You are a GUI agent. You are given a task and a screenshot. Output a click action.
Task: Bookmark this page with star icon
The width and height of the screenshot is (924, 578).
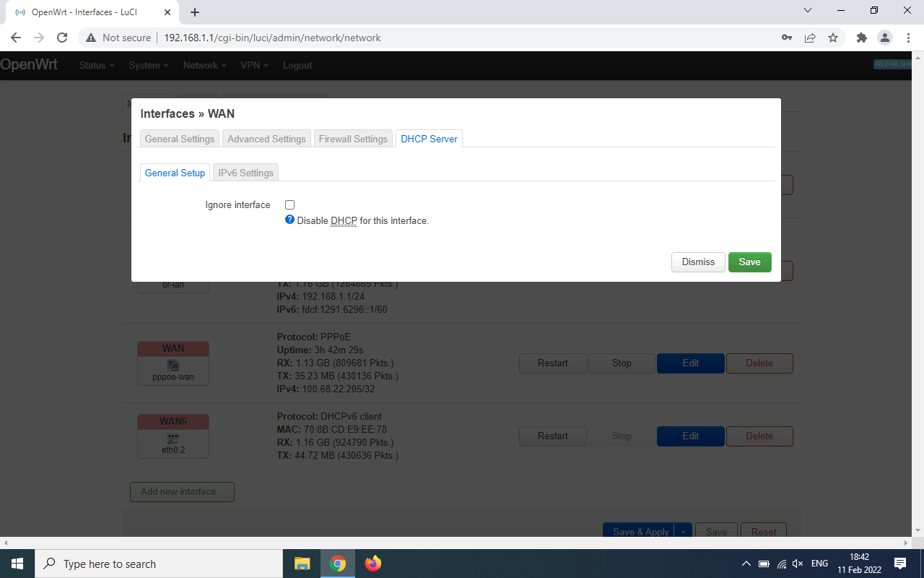click(x=833, y=38)
